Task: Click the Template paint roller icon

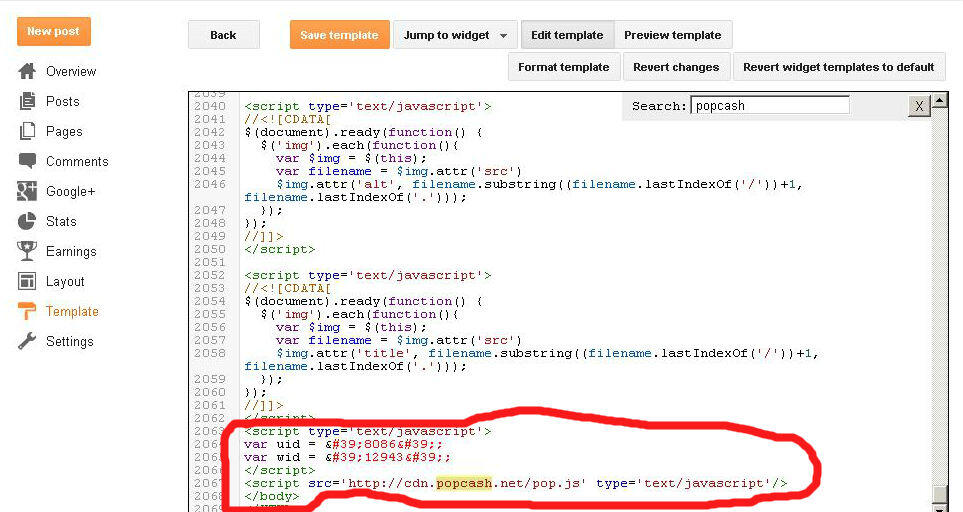Action: coord(27,311)
